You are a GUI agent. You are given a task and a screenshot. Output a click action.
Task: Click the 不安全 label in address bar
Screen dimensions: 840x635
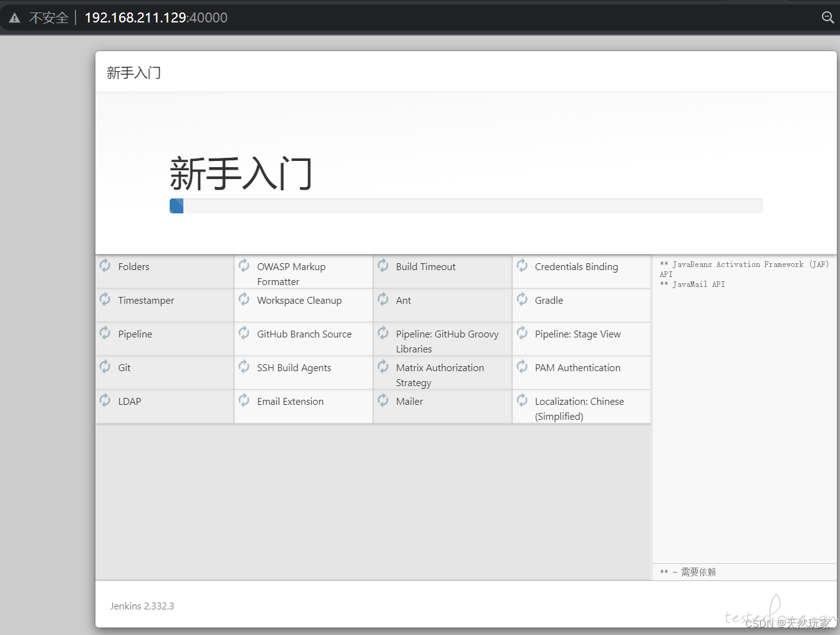coord(49,18)
